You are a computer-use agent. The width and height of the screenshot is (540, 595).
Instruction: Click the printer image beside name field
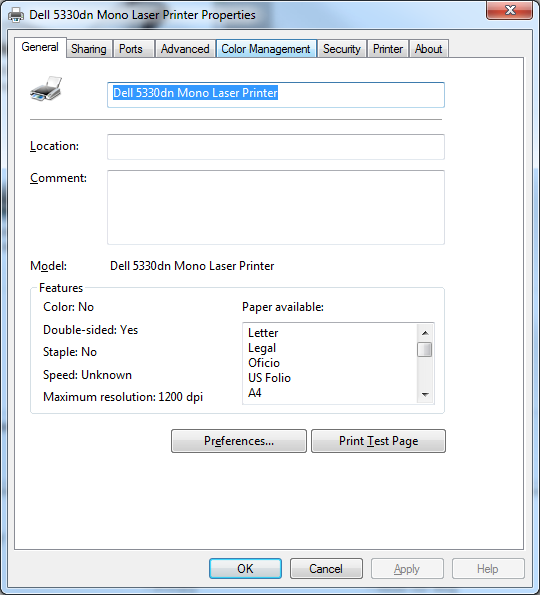point(46,89)
